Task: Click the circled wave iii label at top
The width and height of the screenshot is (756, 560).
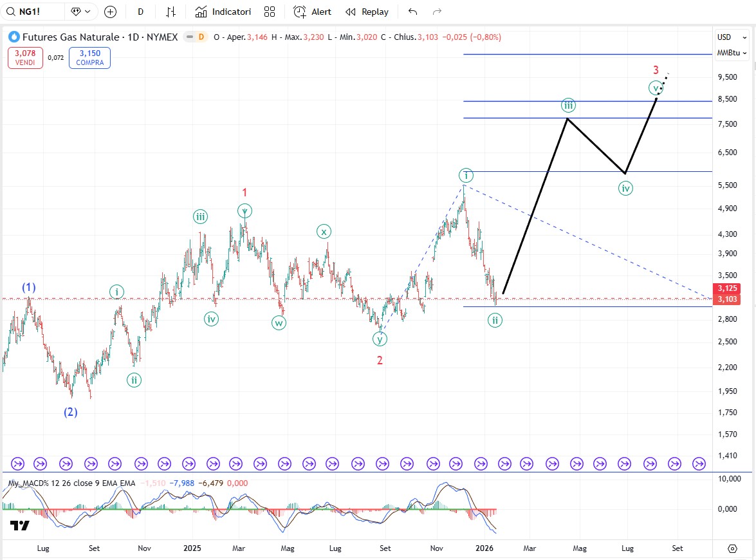Action: 568,105
